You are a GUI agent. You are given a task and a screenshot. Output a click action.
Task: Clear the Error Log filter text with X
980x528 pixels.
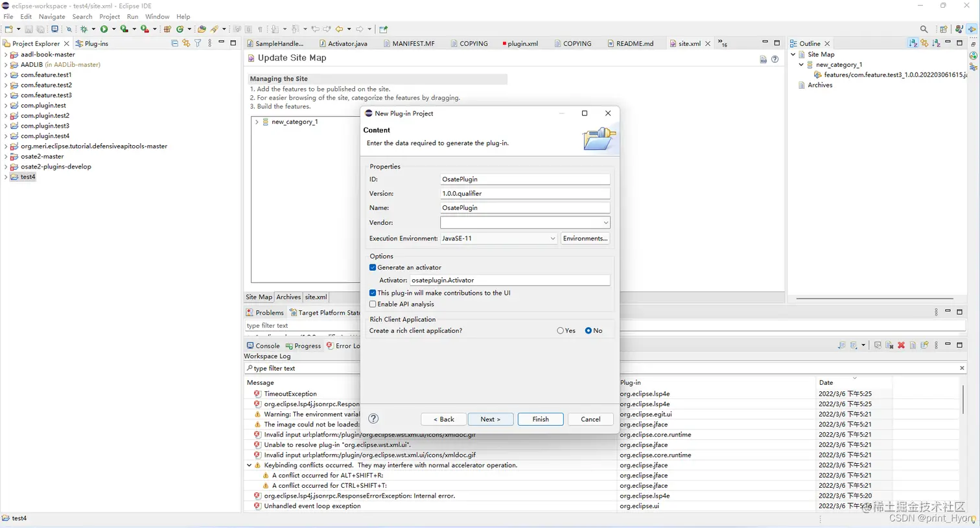click(962, 368)
